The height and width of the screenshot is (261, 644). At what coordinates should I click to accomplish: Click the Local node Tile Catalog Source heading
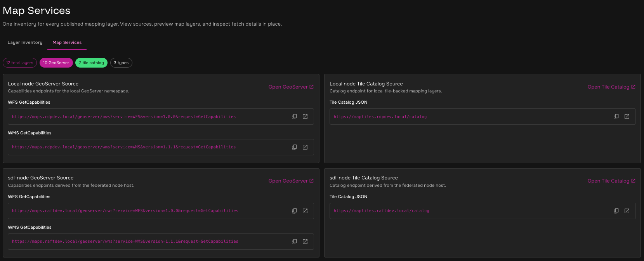pyautogui.click(x=366, y=84)
